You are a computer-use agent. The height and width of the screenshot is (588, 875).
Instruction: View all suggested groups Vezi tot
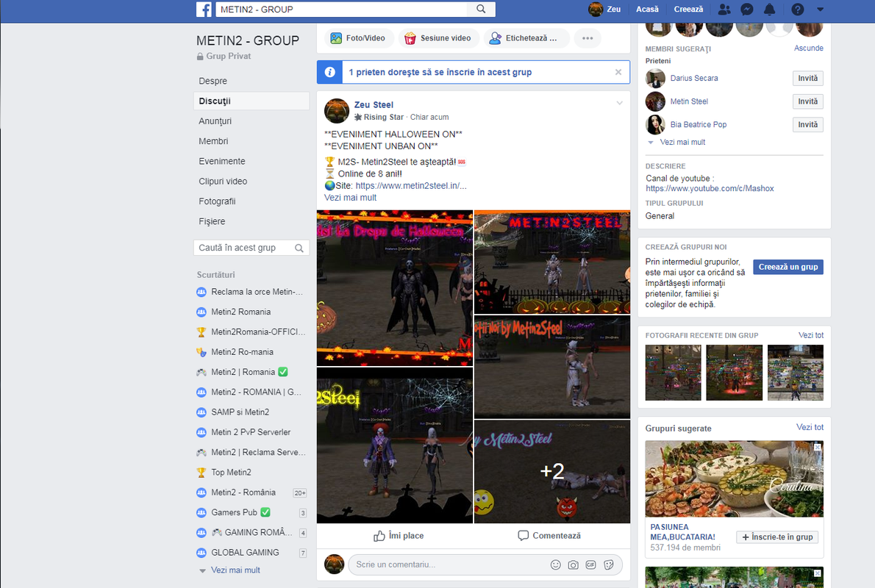(x=810, y=427)
